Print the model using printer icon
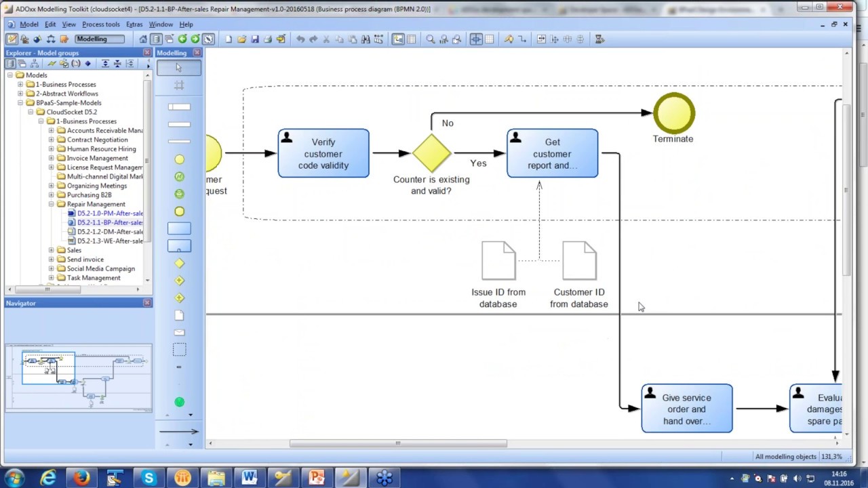Viewport: 868px width, 488px height. pyautogui.click(x=268, y=39)
